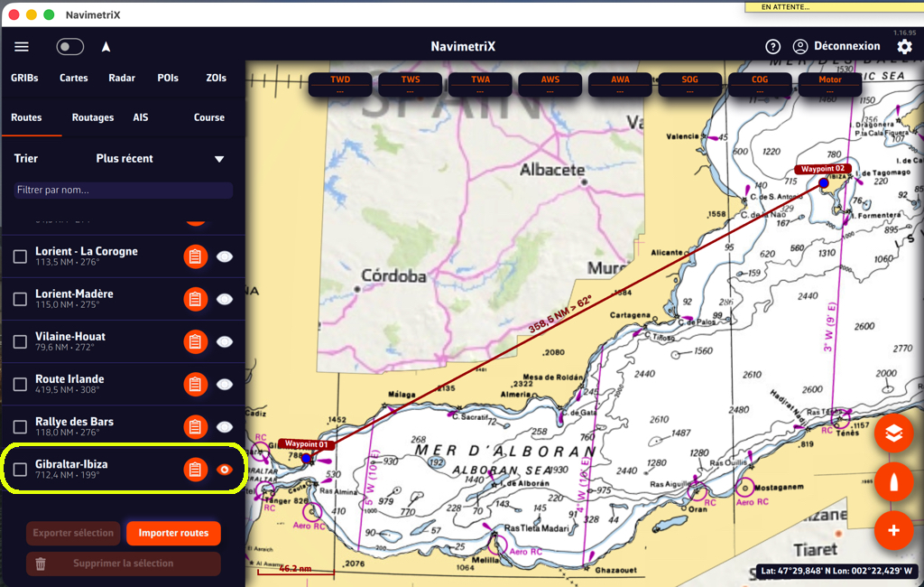Check the Lorient - La Corogne route checkbox
The width and height of the screenshot is (924, 587).
[20, 256]
